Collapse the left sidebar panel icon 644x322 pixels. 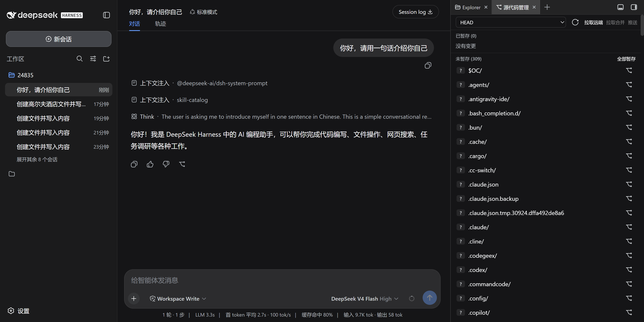pos(106,15)
